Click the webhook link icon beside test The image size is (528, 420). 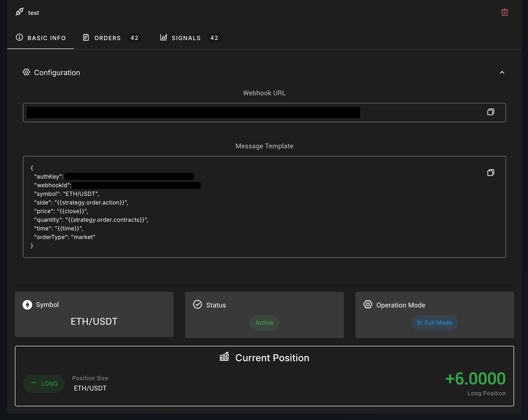coord(20,12)
